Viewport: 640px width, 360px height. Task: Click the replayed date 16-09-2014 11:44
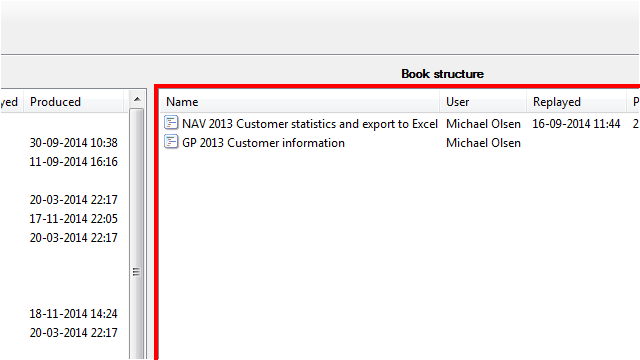576,124
